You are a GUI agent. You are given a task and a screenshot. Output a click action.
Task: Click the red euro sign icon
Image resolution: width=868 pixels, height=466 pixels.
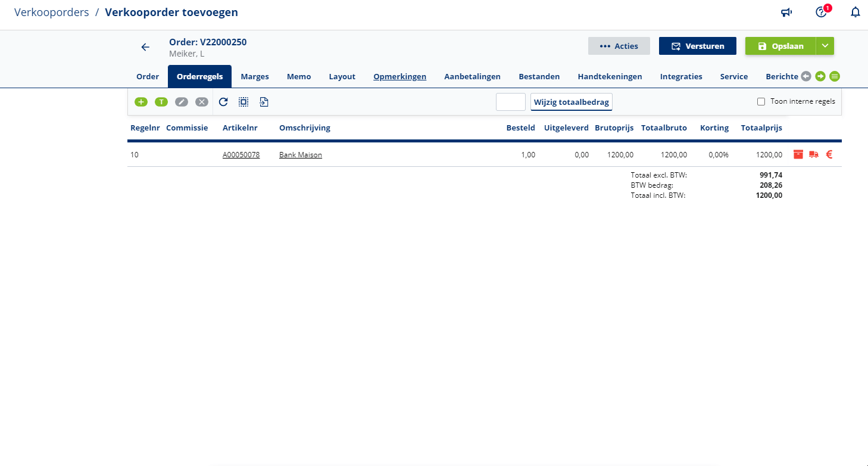[829, 155]
